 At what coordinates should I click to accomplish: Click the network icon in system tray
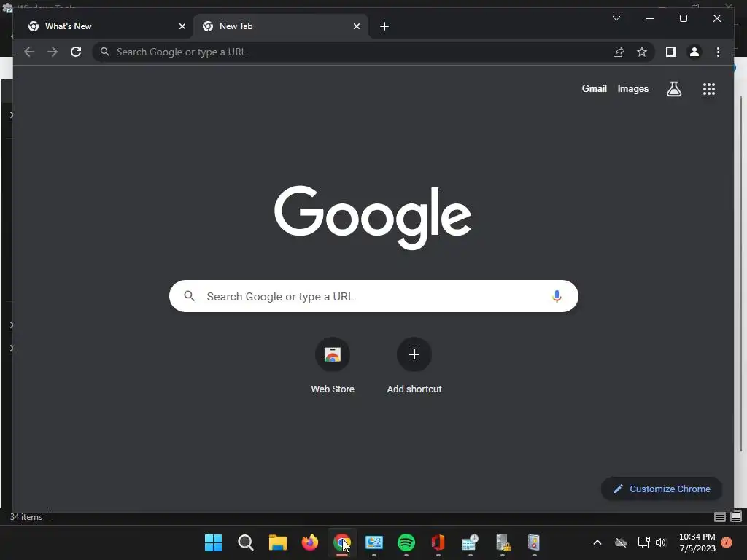pos(643,542)
